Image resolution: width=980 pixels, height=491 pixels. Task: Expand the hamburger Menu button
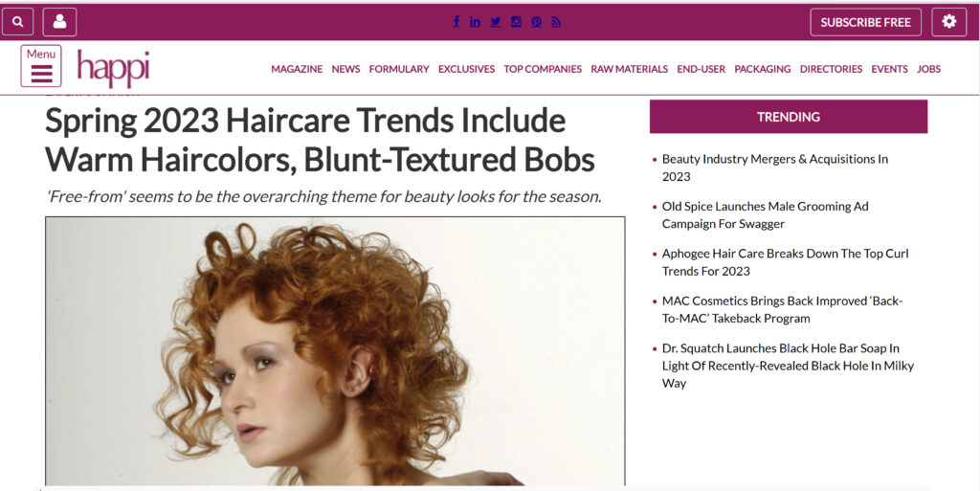click(40, 66)
